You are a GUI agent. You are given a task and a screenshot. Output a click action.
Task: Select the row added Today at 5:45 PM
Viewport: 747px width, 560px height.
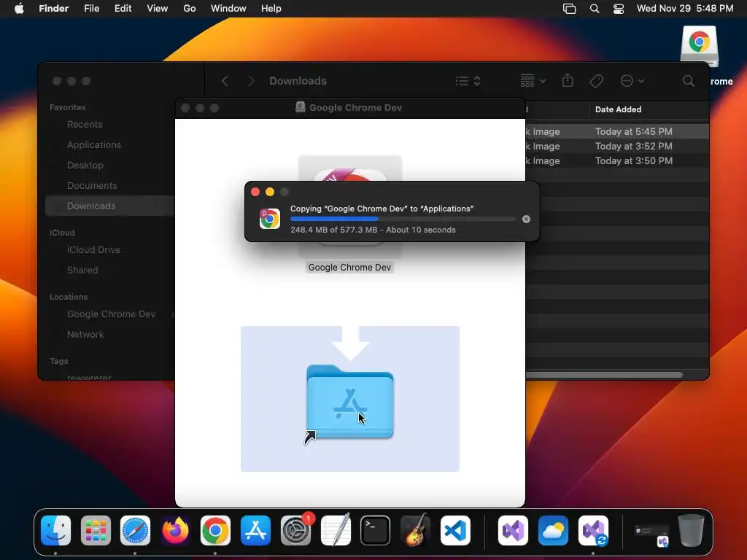tap(617, 131)
